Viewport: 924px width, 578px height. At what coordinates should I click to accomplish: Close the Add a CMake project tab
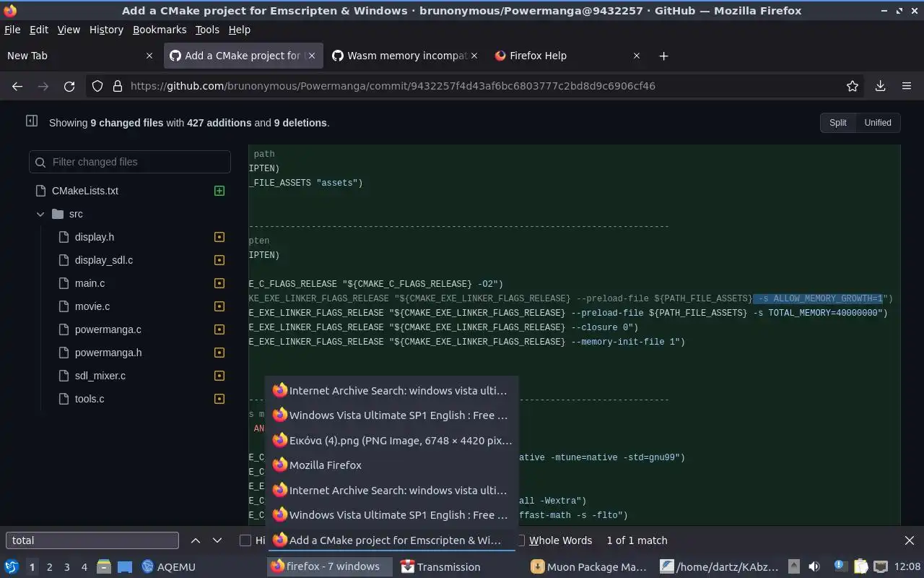point(312,56)
